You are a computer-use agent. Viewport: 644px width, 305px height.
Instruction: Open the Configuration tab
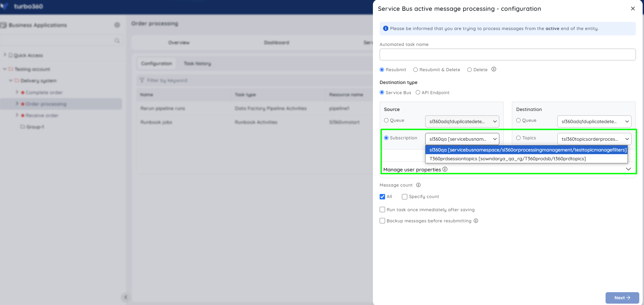(156, 63)
